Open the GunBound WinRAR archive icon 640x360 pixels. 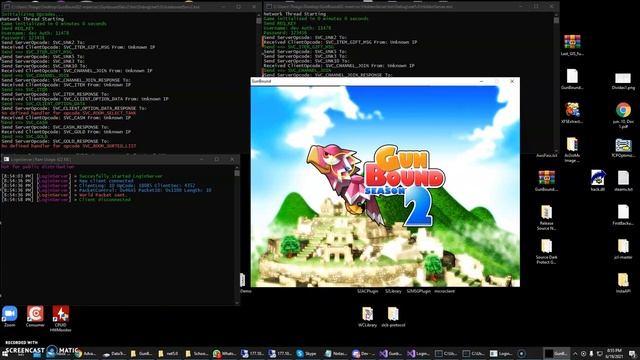tap(547, 181)
